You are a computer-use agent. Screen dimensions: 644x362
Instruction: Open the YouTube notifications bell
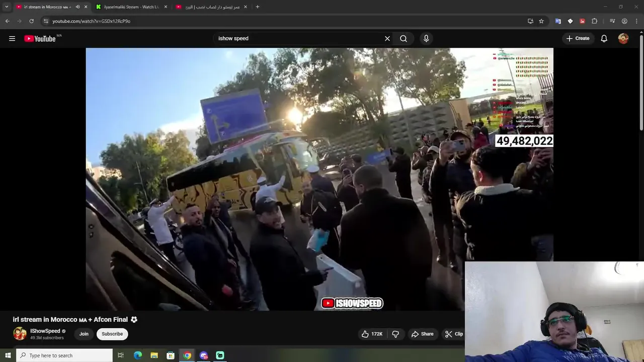(x=604, y=39)
